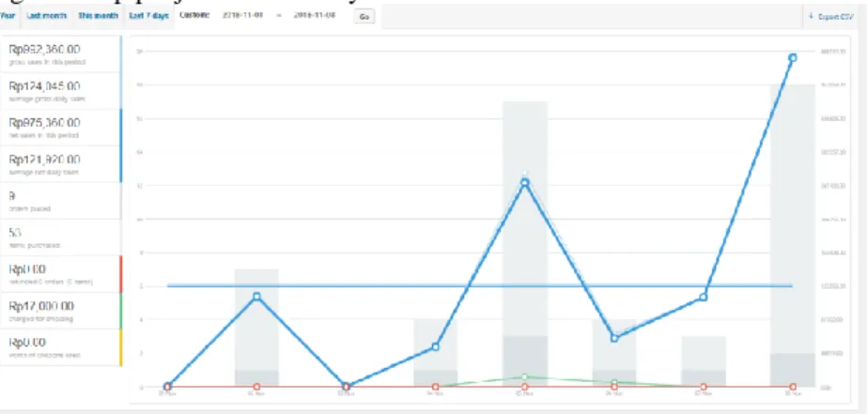The height and width of the screenshot is (414, 868).
Task: Click the tall items bar for 05 Nov
Action: point(525,243)
